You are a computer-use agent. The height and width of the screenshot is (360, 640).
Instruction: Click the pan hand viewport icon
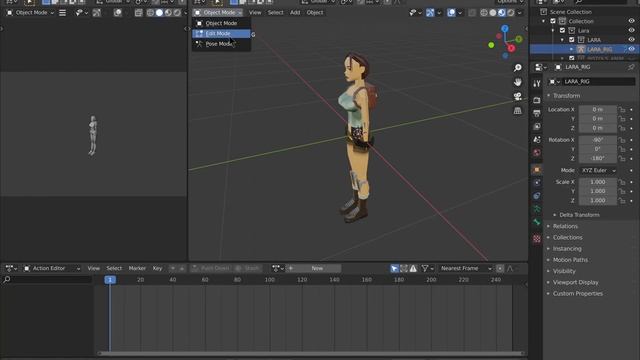point(518,82)
